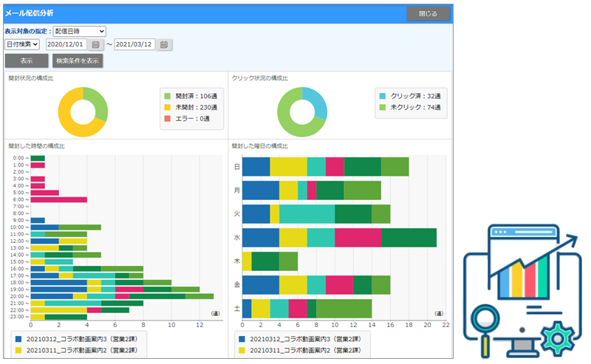This screenshot has height=364, width=591.
Task: Open the start date calendar picker icon
Action: coord(96,44)
